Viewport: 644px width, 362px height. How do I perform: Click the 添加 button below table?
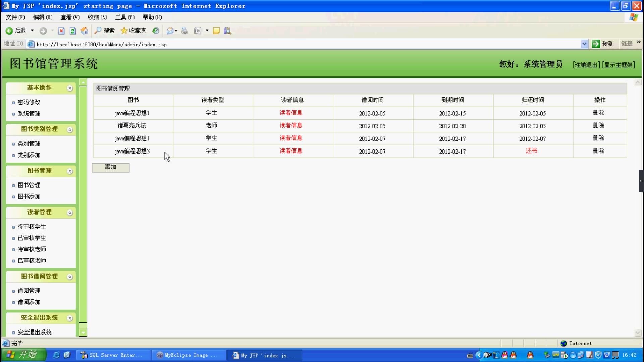point(111,167)
